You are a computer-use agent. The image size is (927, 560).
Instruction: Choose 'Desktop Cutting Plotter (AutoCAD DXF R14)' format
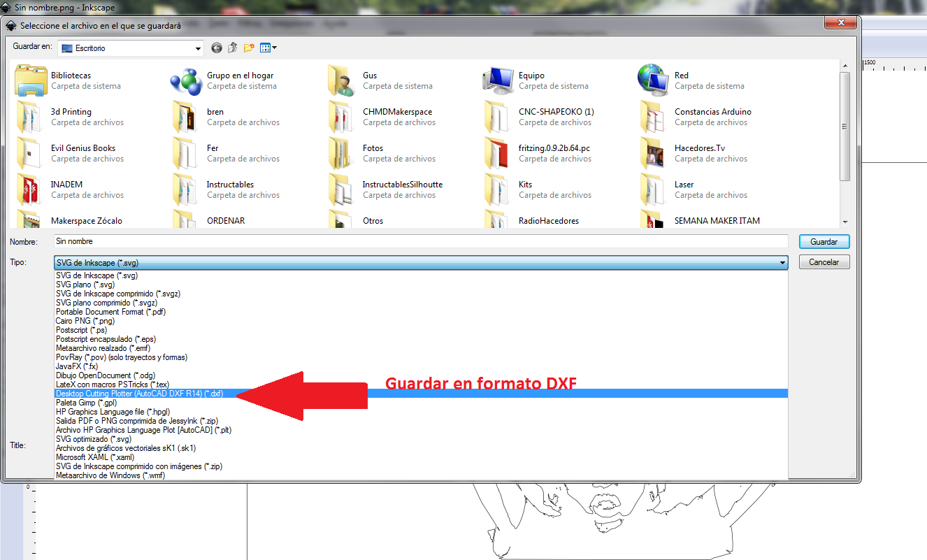421,394
